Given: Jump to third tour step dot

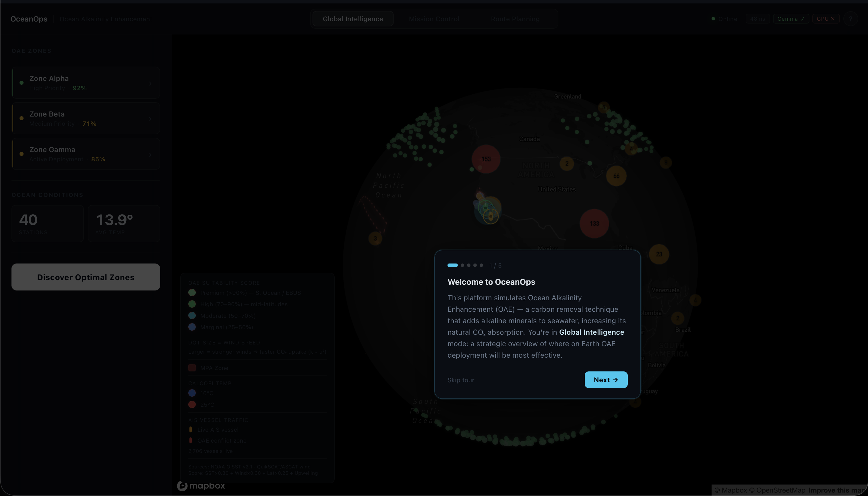Looking at the screenshot, I should pyautogui.click(x=469, y=265).
